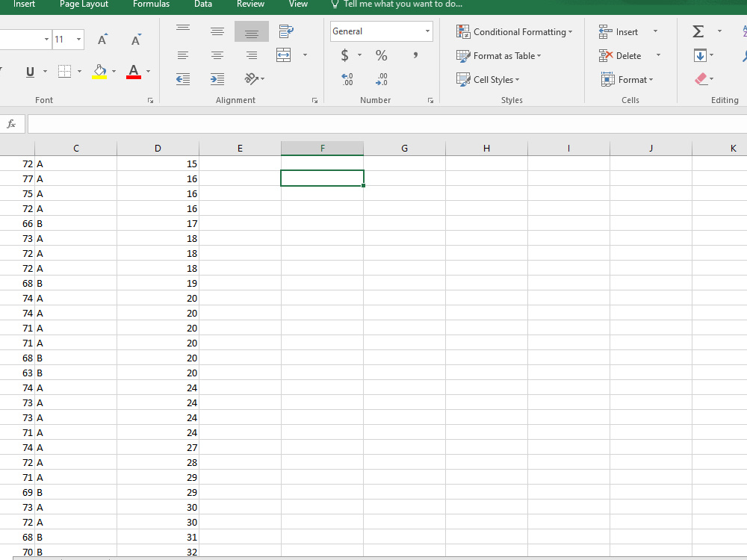The width and height of the screenshot is (747, 560).
Task: Click cell in column D containing 17
Action: click(x=158, y=224)
